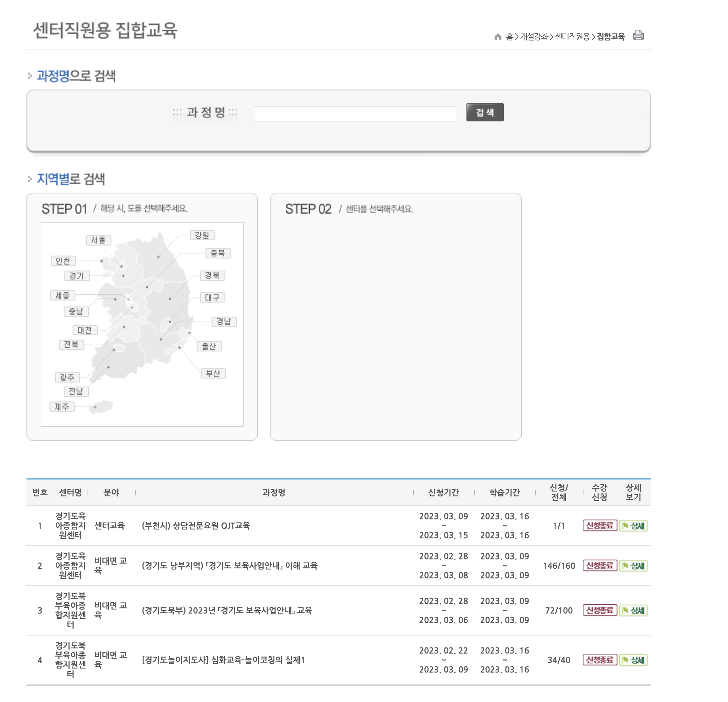
Task: Open 상세 for the 놀이코칭의 실제1 course
Action: [634, 660]
